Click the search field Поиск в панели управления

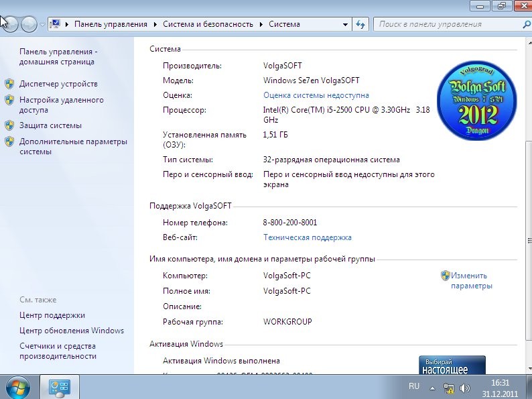coord(448,24)
